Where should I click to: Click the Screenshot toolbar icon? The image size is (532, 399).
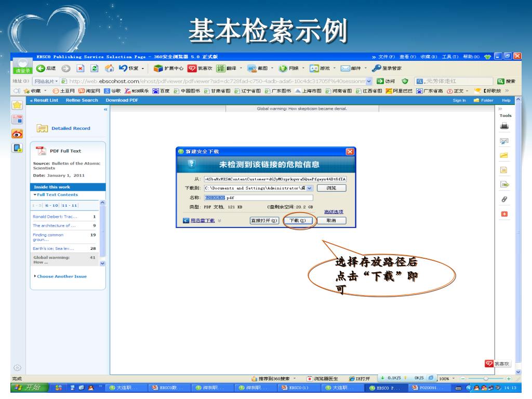click(252, 68)
